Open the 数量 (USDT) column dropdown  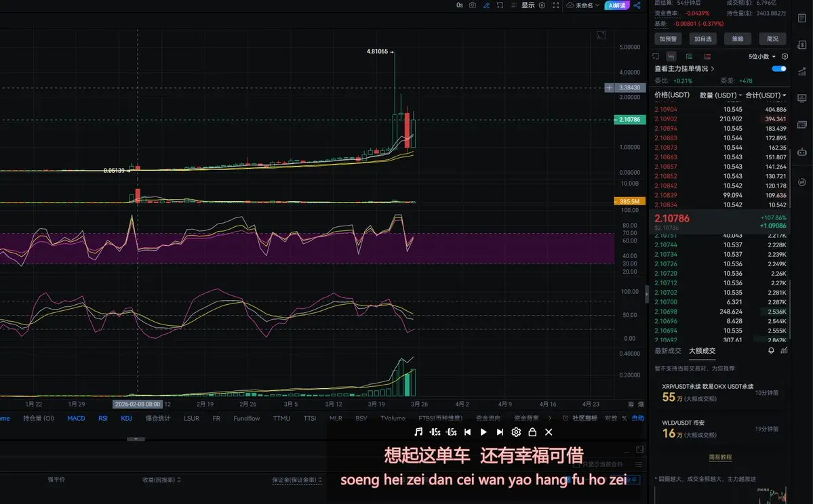(x=720, y=96)
